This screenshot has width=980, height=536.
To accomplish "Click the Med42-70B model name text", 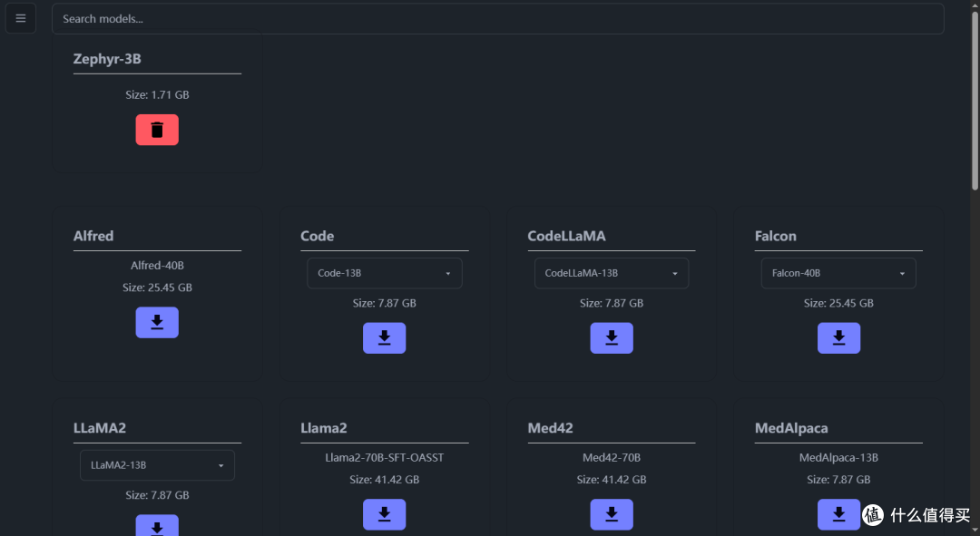I will coord(612,457).
